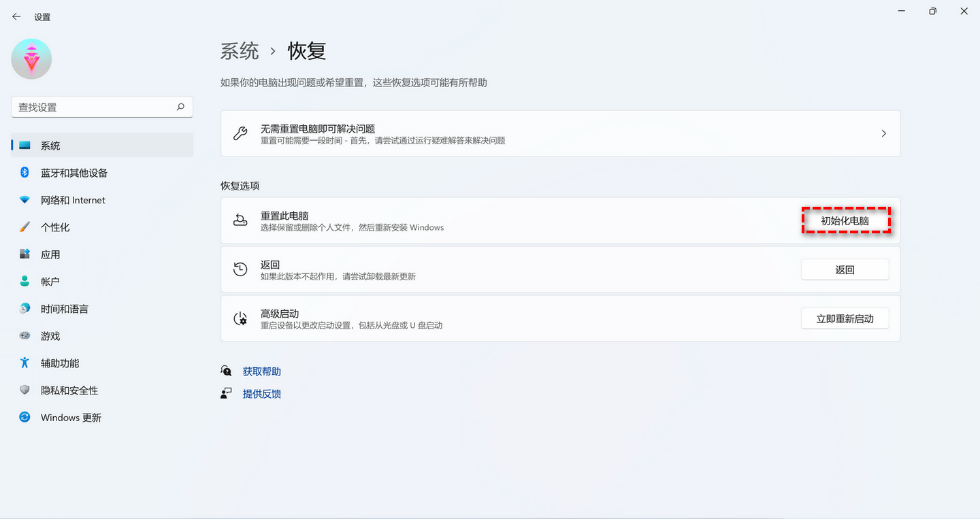Select the 时间和语言 clock icon
Screen dimensions: 980x519
coord(24,308)
